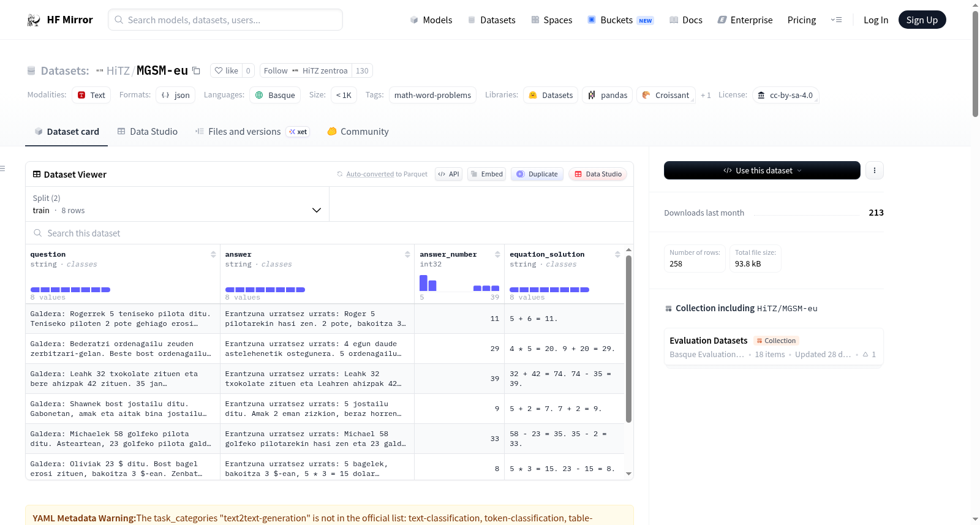This screenshot has width=980, height=525.
Task: Click the page vertical scrollbar
Action: pyautogui.click(x=975, y=64)
